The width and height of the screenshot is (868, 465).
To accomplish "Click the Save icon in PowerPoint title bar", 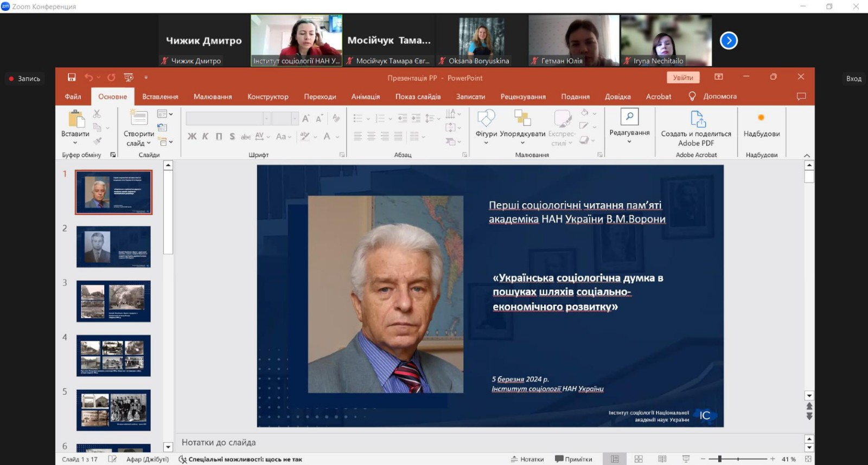I will [x=72, y=77].
